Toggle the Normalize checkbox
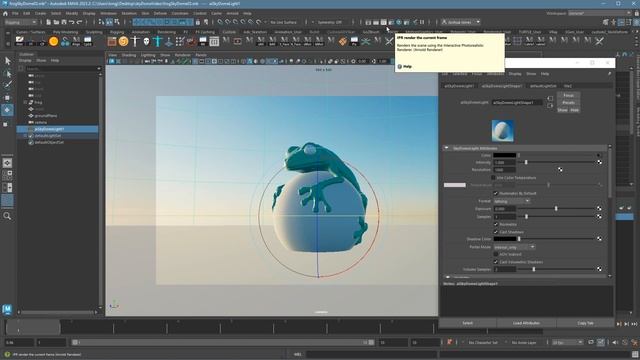 [x=496, y=224]
